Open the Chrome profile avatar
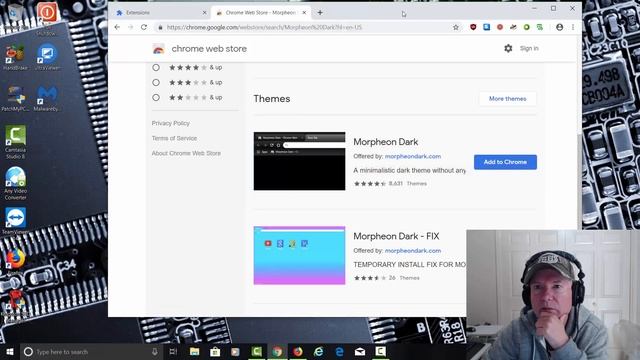Viewport: 640px width, 360px height. tap(560, 27)
